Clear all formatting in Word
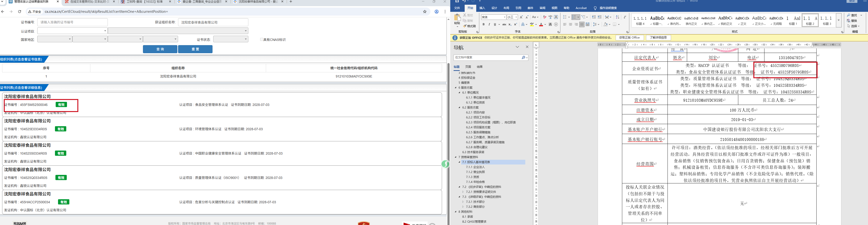The image size is (868, 225). [545, 17]
